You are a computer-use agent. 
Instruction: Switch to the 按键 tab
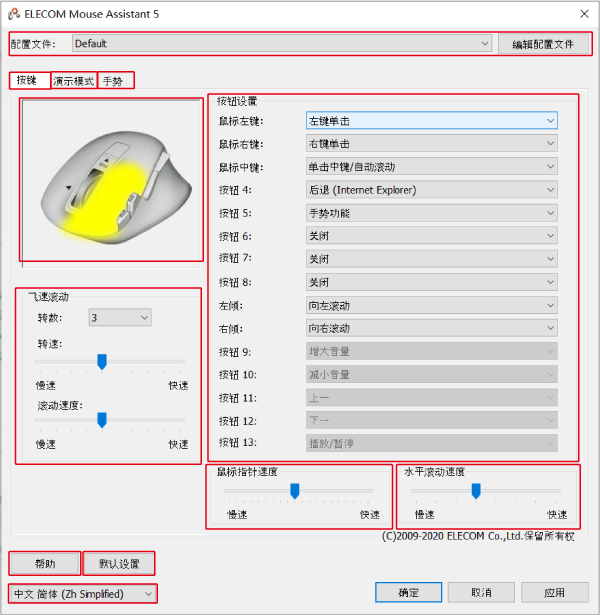tap(30, 80)
